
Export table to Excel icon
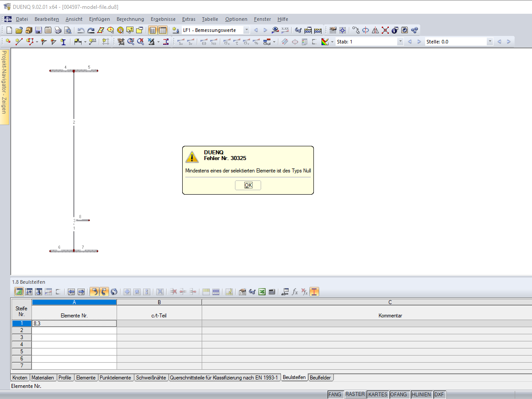[x=262, y=292]
